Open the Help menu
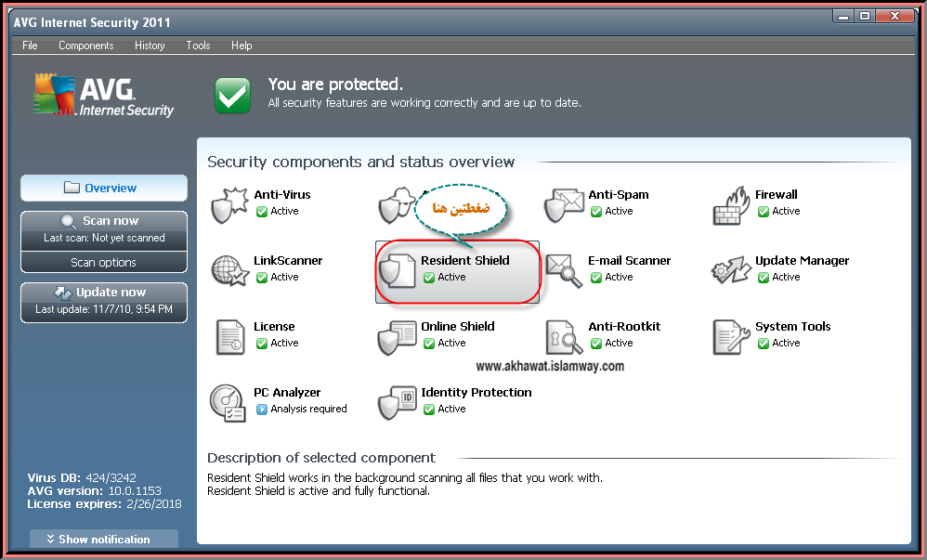927x560 pixels. point(242,46)
